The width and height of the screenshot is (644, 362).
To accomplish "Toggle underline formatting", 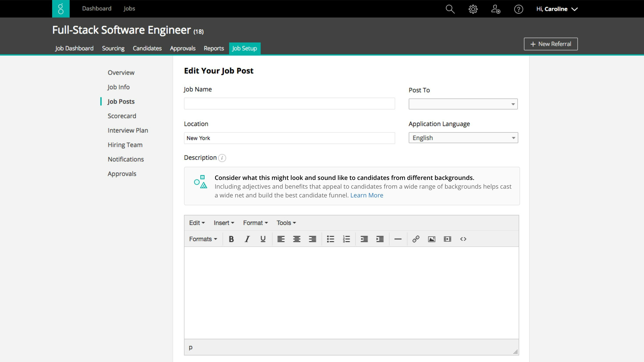I will tap(263, 239).
